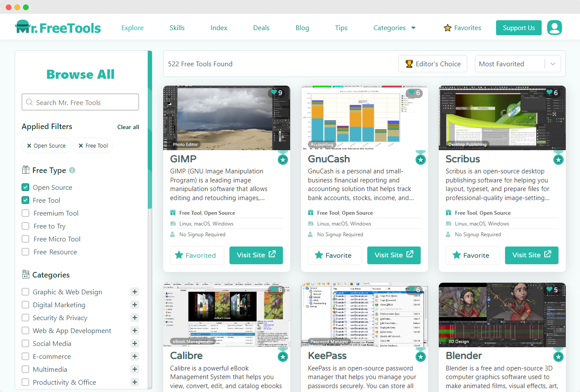580x392 pixels.
Task: Click the star ribbon badge beside Blender title
Action: pos(558,356)
